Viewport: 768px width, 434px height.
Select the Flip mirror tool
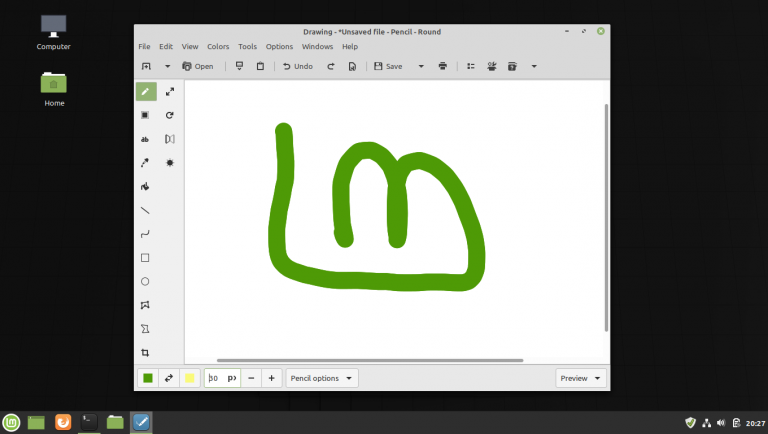[170, 139]
